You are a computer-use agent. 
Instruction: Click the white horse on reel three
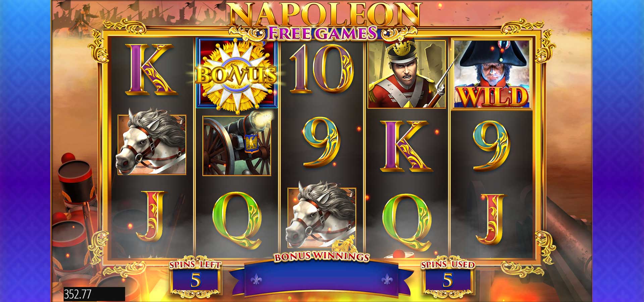pos(321,215)
